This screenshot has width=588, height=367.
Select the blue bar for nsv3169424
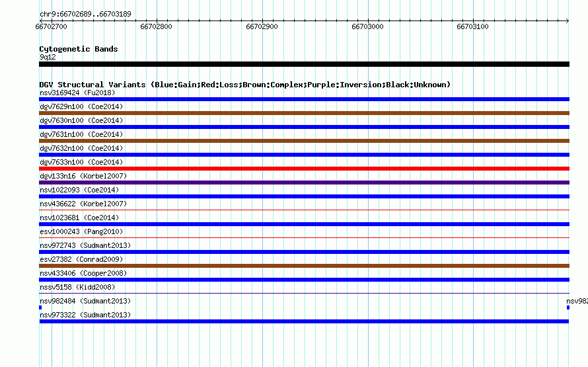pyautogui.click(x=304, y=99)
